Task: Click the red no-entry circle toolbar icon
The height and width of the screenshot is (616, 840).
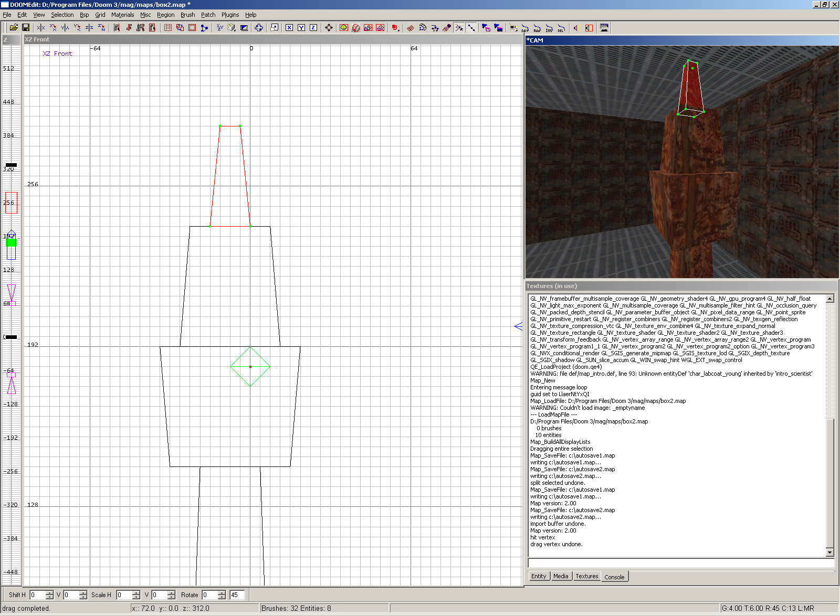Action: click(x=356, y=28)
